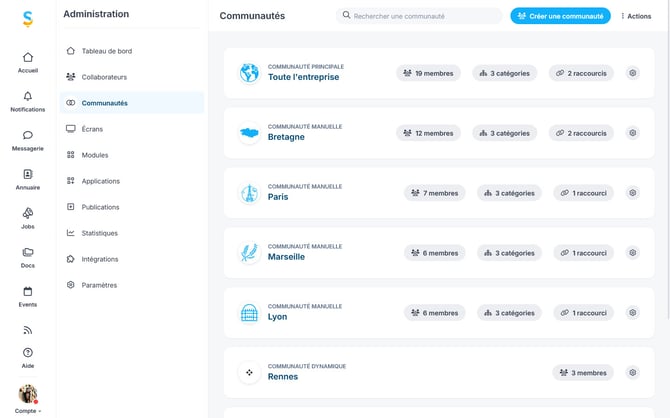Open Jobs icon in left rail
The image size is (670, 418).
28,213
